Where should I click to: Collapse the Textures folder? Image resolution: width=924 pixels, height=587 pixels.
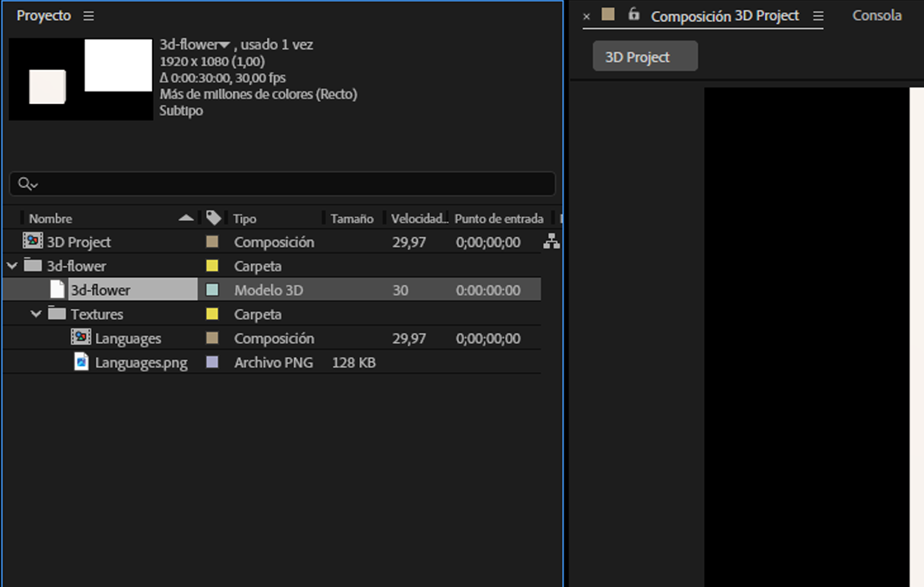[36, 313]
